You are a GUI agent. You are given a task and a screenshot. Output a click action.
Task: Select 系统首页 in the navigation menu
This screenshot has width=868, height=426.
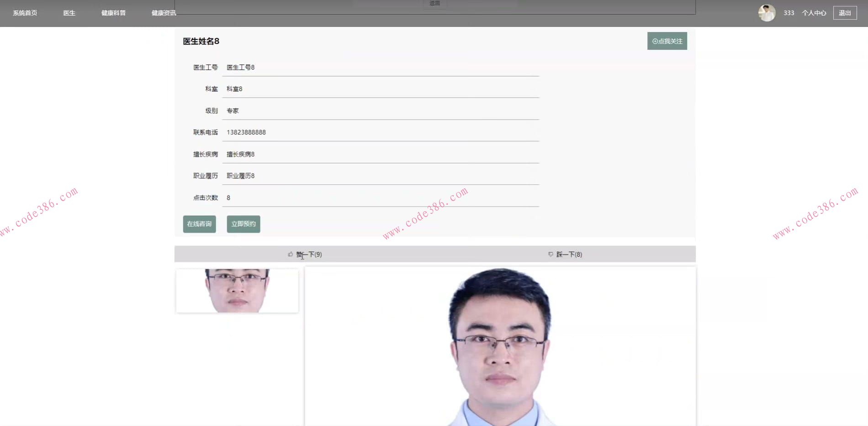pos(25,13)
